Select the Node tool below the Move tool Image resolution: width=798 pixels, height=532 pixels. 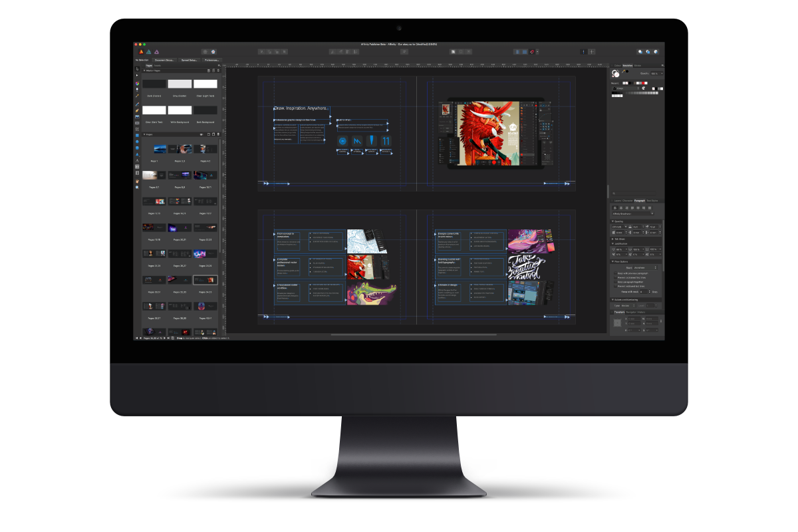click(137, 75)
